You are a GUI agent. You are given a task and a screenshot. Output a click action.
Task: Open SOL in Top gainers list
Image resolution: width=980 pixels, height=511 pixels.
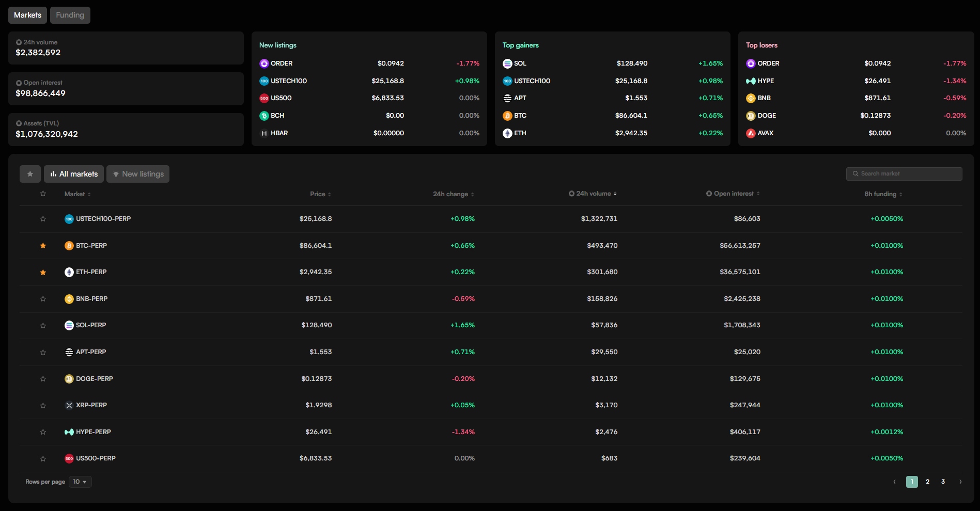tap(613, 63)
